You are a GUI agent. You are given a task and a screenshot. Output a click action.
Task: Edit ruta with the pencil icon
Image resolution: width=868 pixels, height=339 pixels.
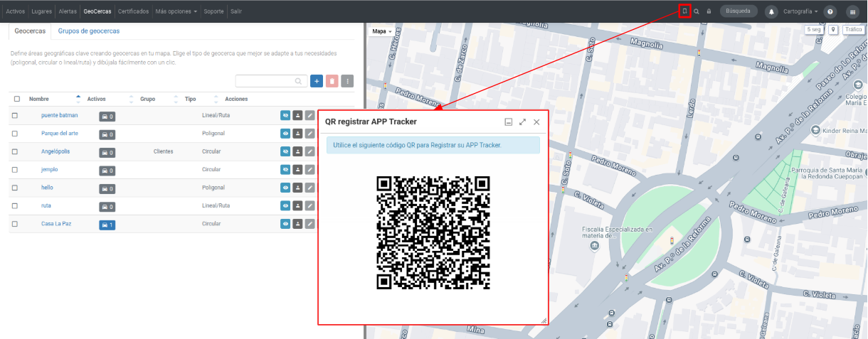[x=309, y=205]
